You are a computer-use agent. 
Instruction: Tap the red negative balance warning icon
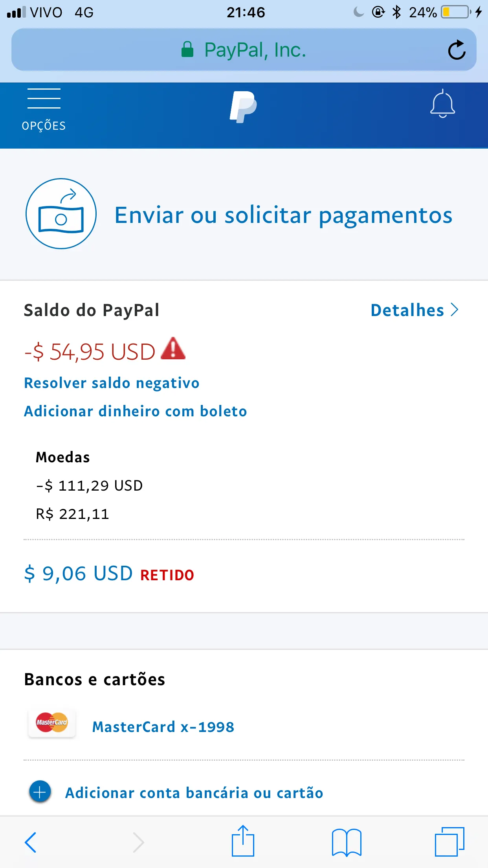[173, 349]
